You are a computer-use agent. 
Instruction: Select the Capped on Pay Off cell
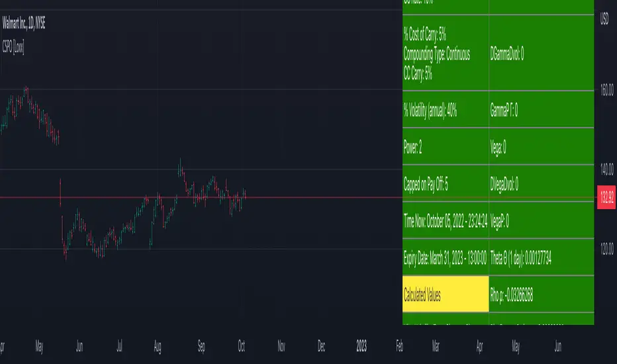(446, 184)
